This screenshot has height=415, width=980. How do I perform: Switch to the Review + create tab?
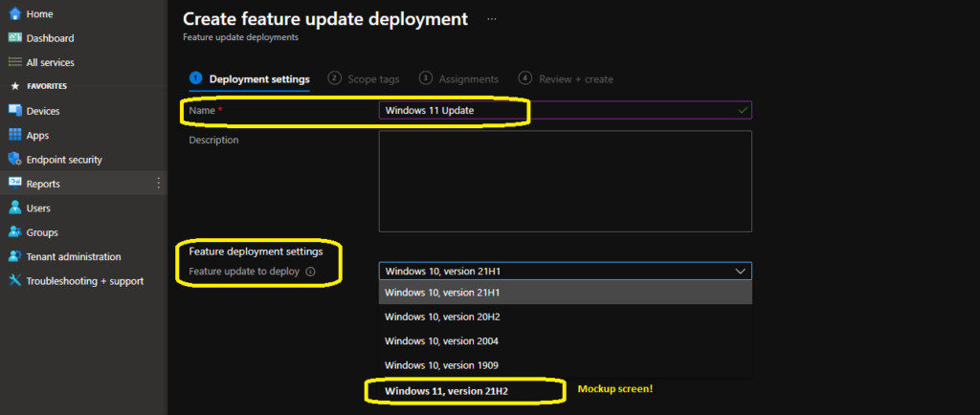567,79
